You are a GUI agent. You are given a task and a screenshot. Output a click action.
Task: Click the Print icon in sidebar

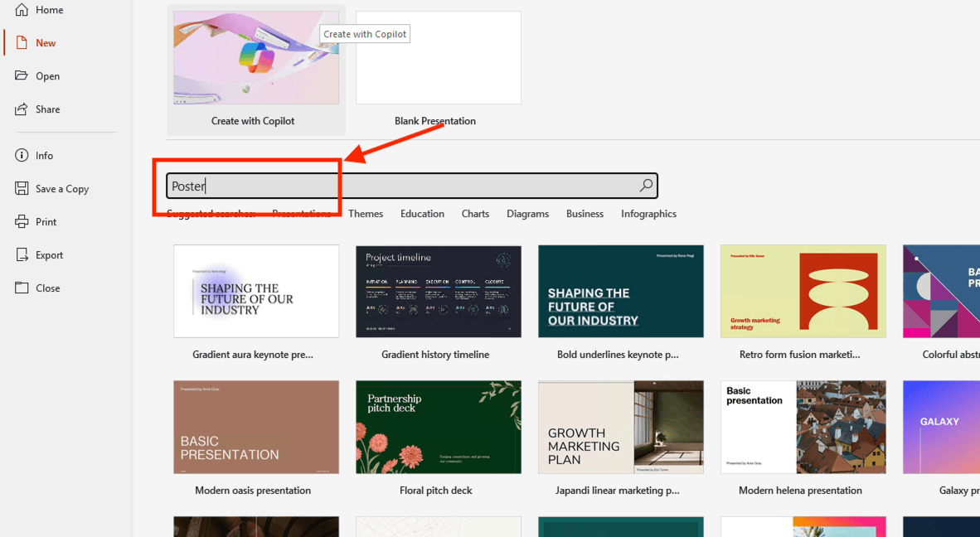[x=22, y=222]
